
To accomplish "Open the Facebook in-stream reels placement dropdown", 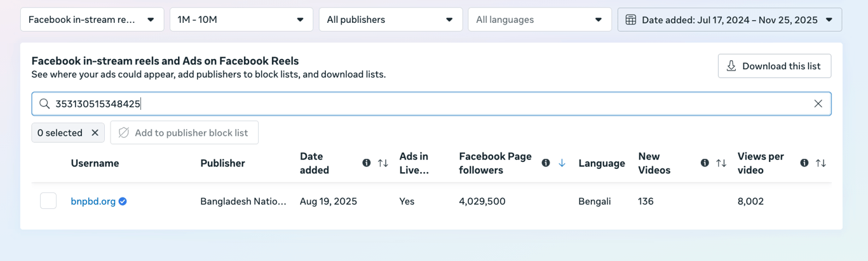I will [x=92, y=20].
